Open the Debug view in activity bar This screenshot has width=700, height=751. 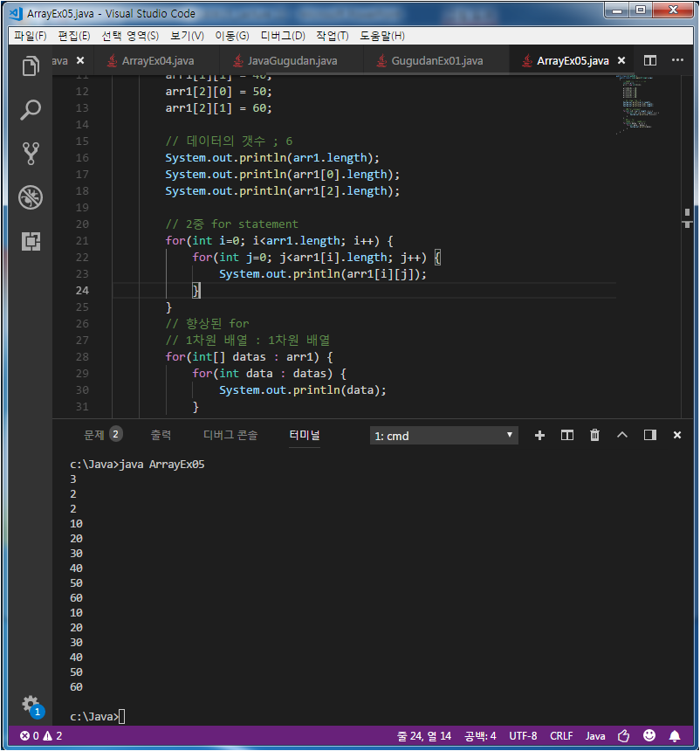click(x=31, y=197)
